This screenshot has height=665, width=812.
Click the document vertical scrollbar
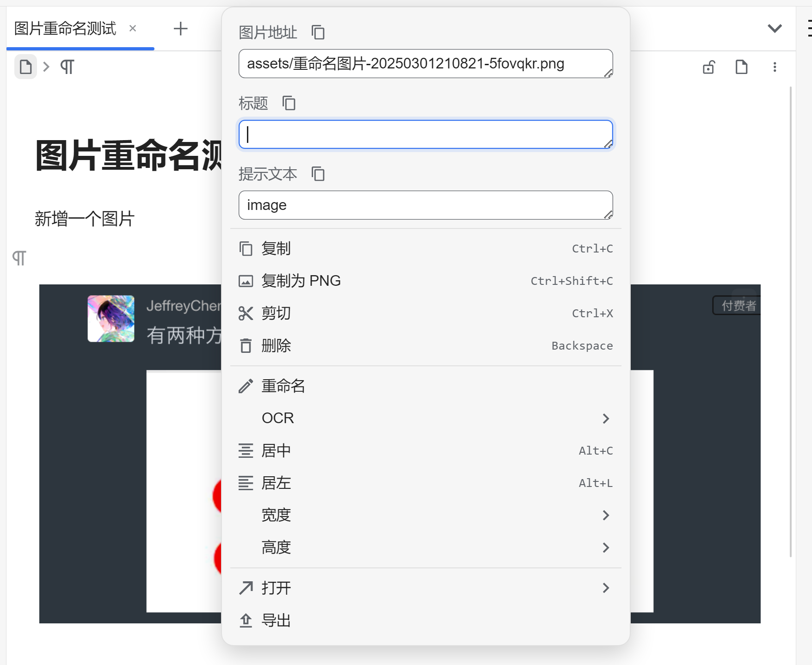pos(791,321)
